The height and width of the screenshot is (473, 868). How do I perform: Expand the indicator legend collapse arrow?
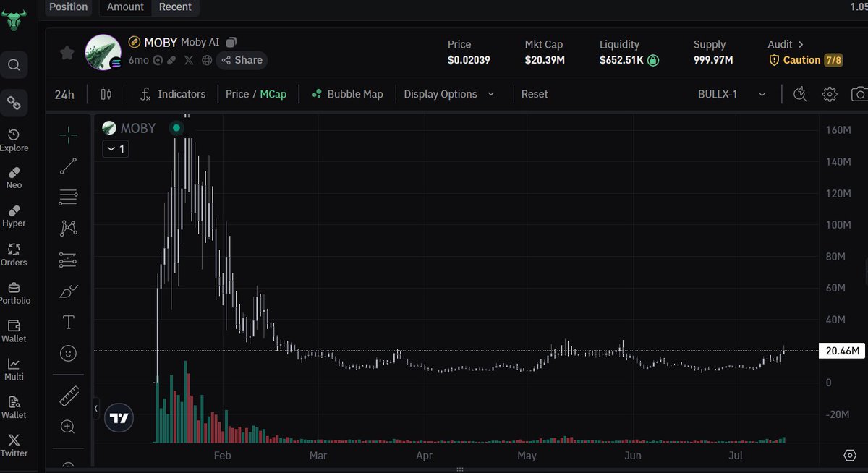[x=115, y=149]
